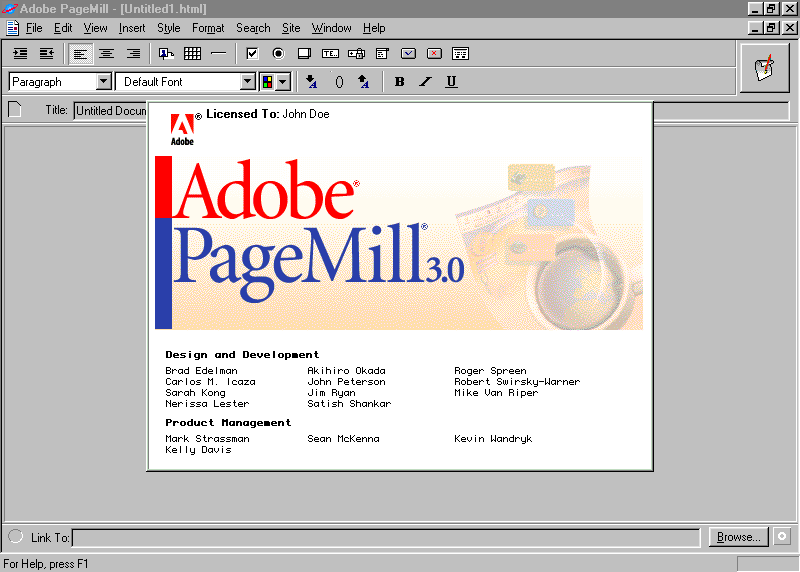Click the Insert Checkbox form icon
The image size is (800, 572).
(252, 54)
